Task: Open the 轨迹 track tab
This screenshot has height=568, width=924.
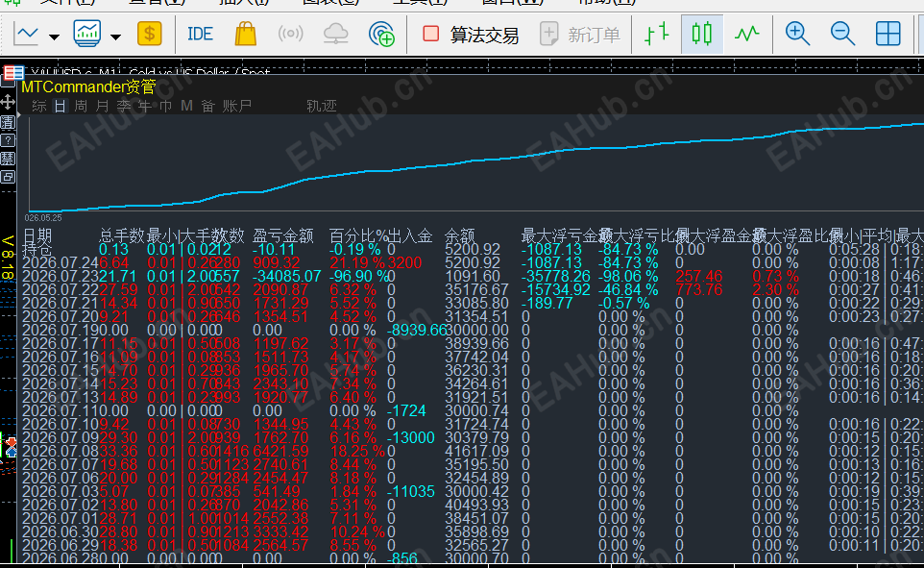Action: pos(322,106)
